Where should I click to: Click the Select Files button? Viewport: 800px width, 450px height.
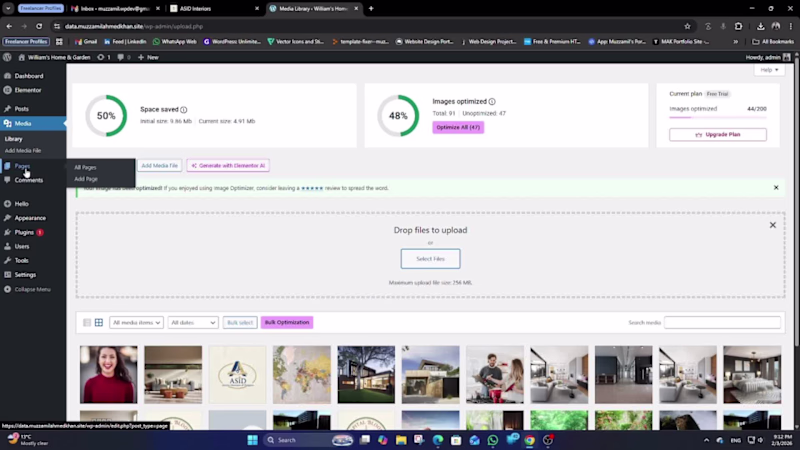430,259
